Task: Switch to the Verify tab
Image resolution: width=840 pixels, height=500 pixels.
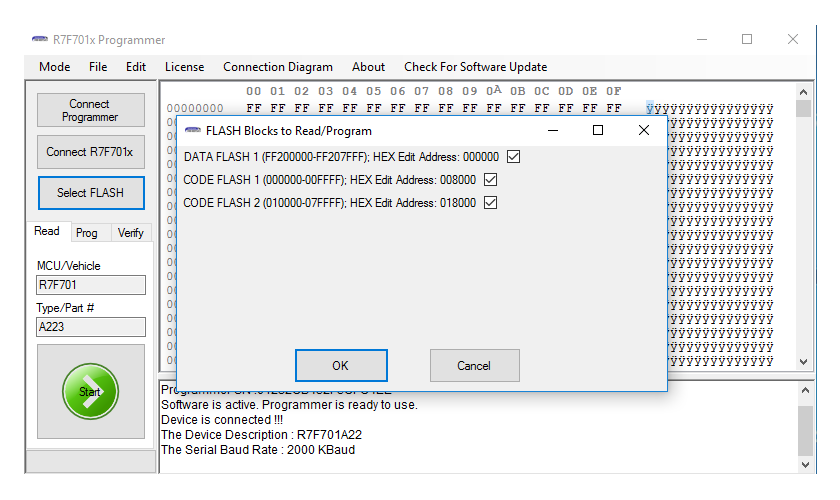Action: coord(131,233)
